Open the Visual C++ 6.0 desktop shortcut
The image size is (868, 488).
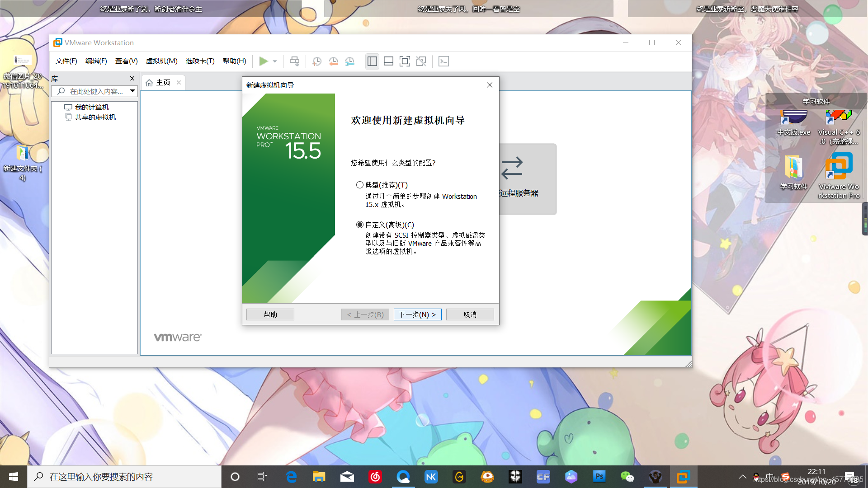(839, 127)
